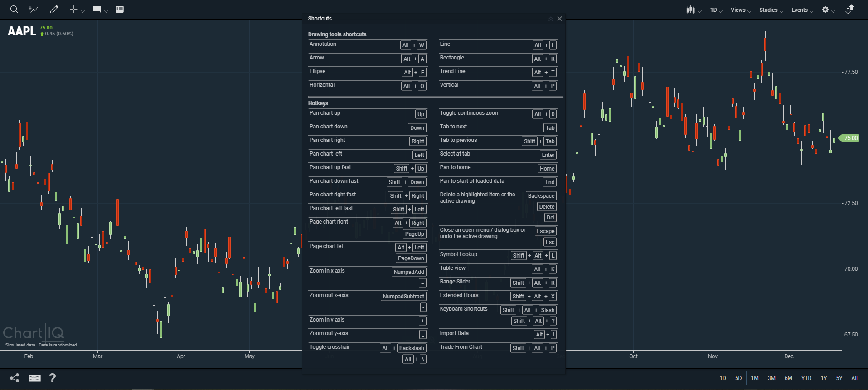Click the add comparison series icon
The height and width of the screenshot is (390, 868).
(x=34, y=10)
